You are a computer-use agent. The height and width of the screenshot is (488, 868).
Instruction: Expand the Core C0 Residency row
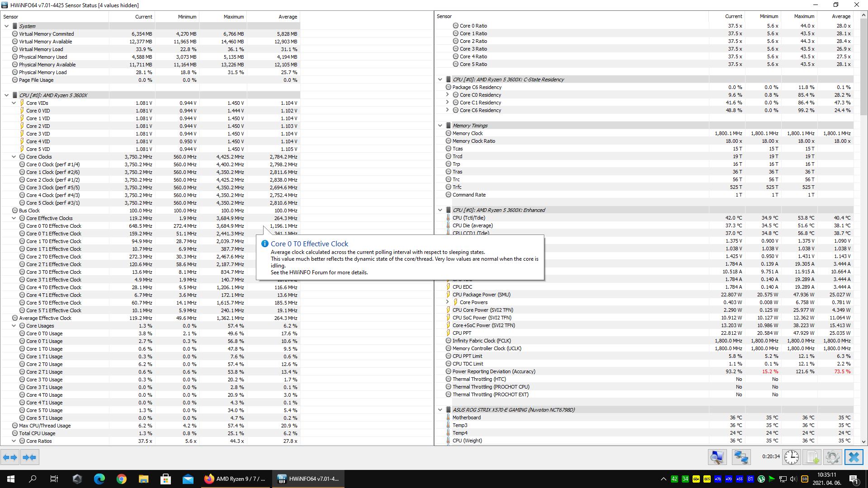coord(448,95)
